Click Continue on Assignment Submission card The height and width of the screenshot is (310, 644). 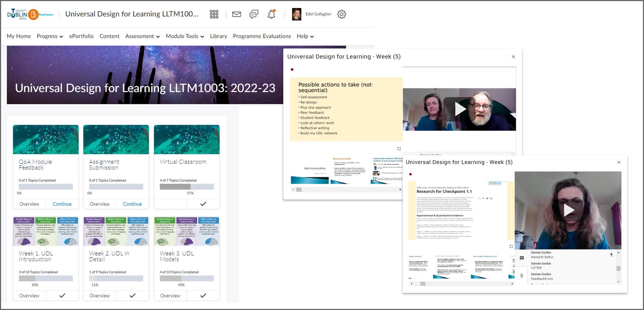[132, 204]
